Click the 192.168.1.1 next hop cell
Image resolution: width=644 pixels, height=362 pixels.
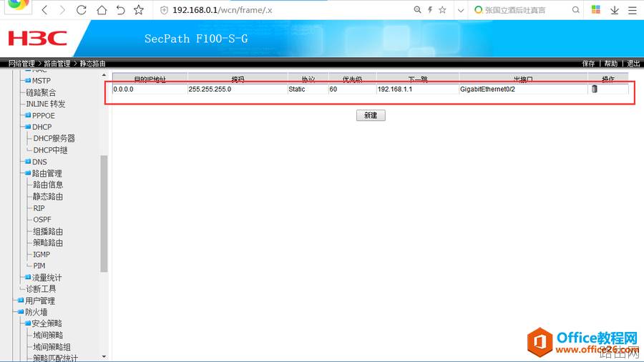[x=418, y=89]
